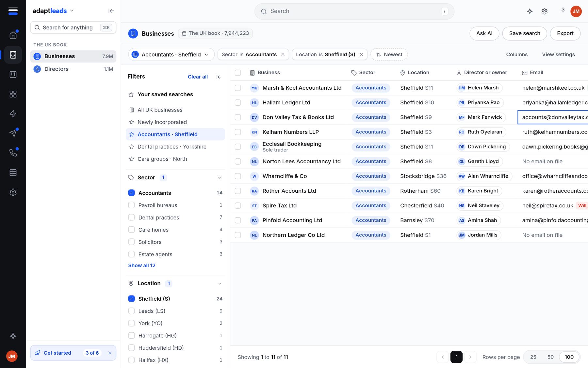Open the table icon in the left rail
This screenshot has height=368, width=588.
pyautogui.click(x=13, y=172)
